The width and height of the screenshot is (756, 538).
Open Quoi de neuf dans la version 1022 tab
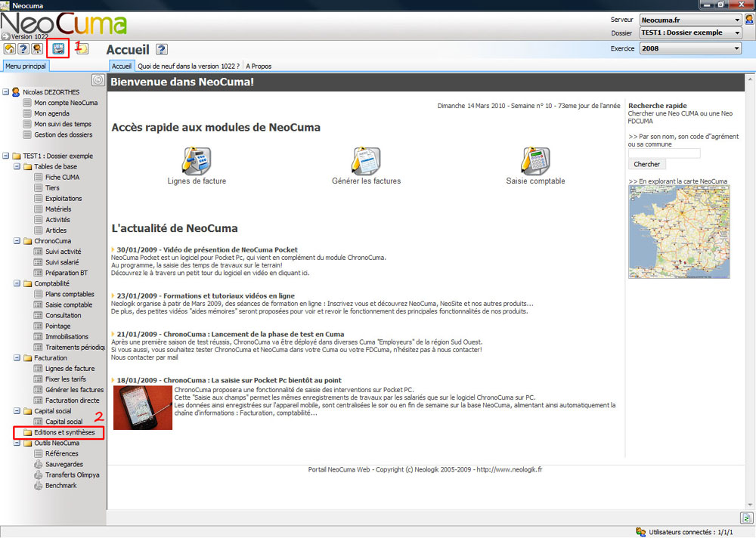(x=188, y=66)
